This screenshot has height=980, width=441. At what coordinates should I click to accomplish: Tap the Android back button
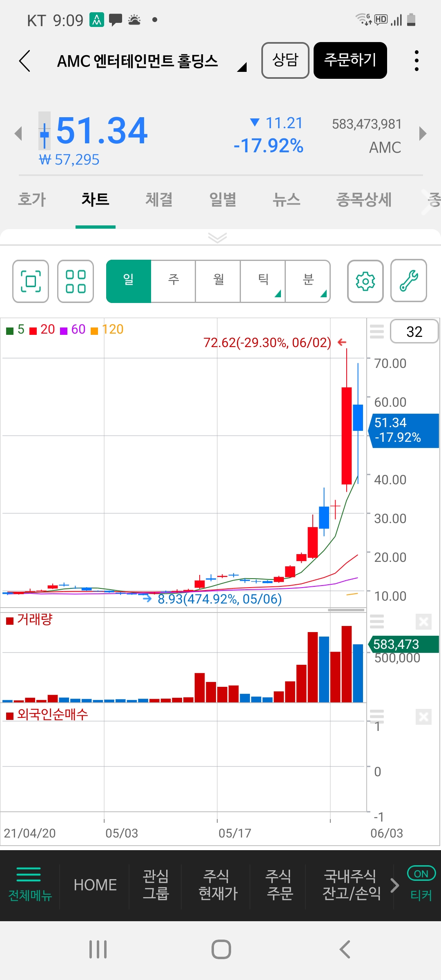point(345,949)
